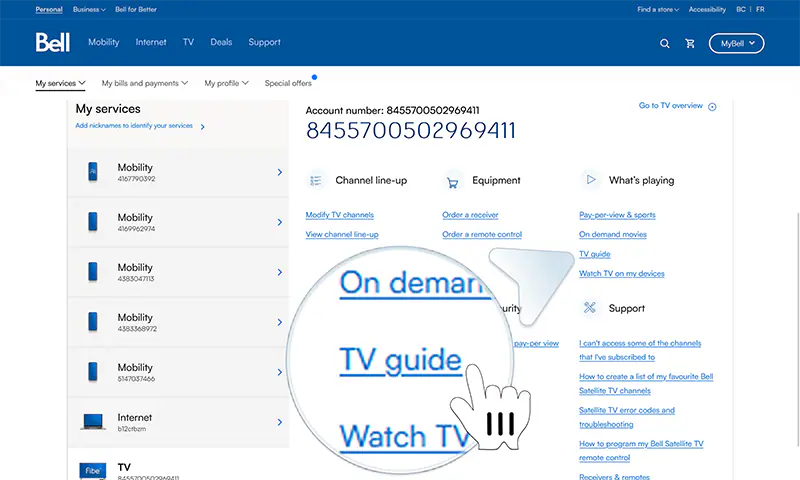Click the Go to TV overview arrow icon

[x=712, y=107]
